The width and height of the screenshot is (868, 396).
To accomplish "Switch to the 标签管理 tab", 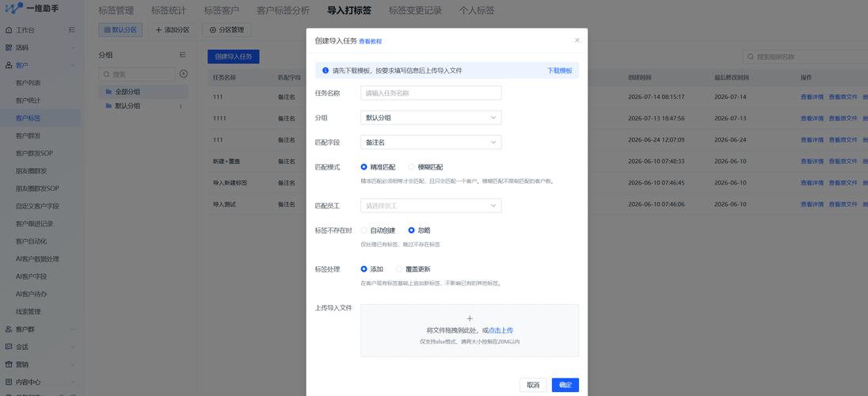I will coord(116,10).
